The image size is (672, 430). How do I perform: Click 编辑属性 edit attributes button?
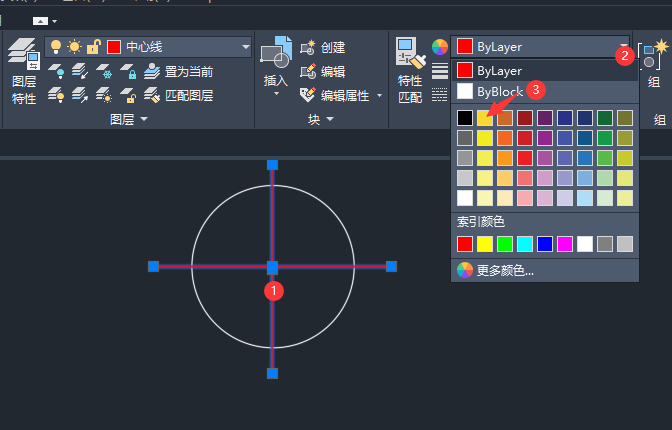(x=335, y=95)
